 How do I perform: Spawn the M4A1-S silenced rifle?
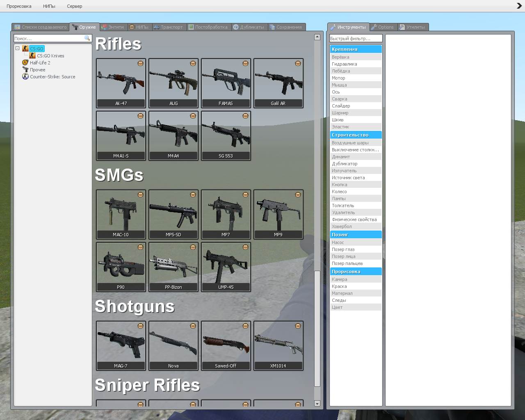pos(121,136)
